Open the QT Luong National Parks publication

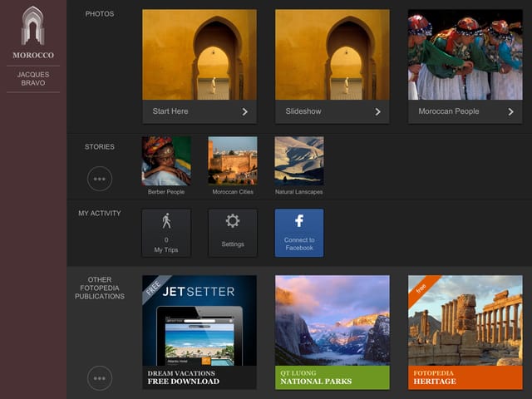(332, 332)
